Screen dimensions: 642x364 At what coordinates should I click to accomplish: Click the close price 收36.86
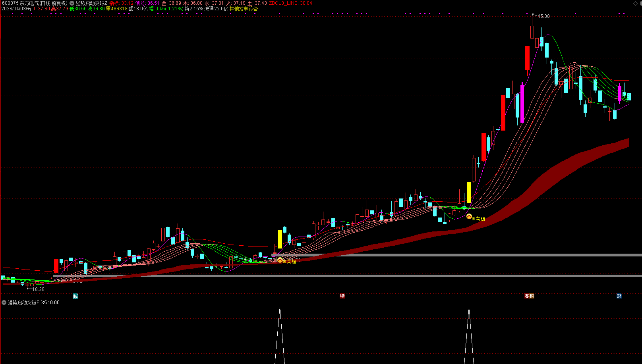96,9
